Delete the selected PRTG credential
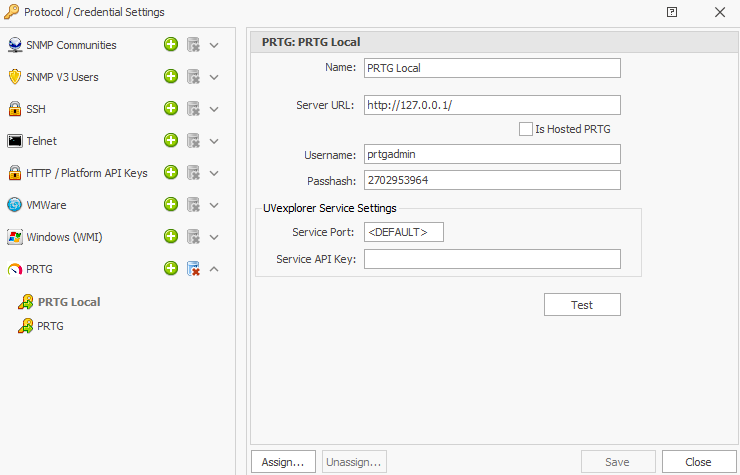 (193, 269)
